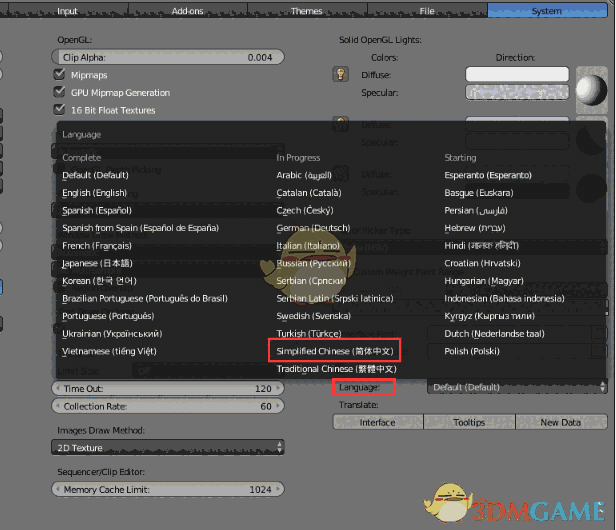Uncheck 16 Bit Float Textures
Screen dimensions: 616x530
click(x=59, y=110)
